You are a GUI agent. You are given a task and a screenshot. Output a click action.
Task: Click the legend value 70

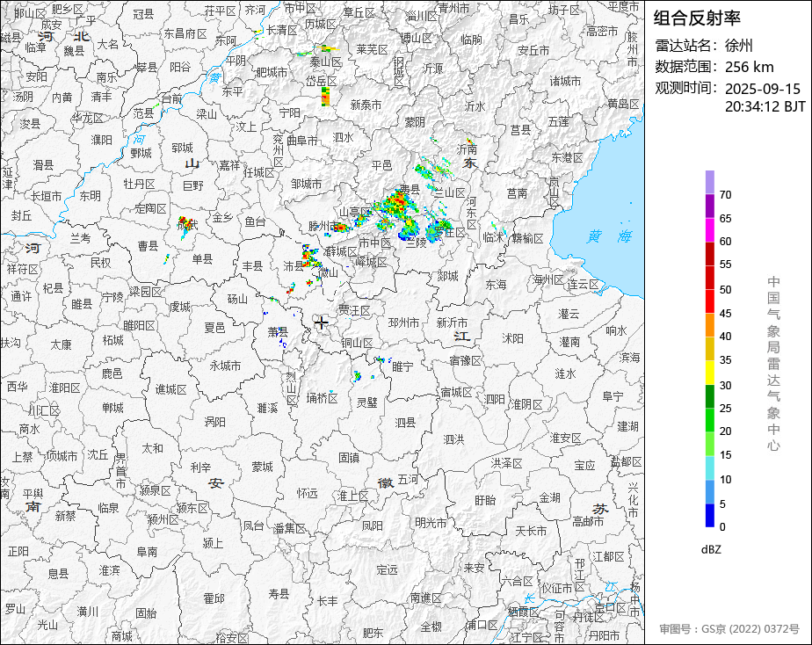[x=725, y=195]
